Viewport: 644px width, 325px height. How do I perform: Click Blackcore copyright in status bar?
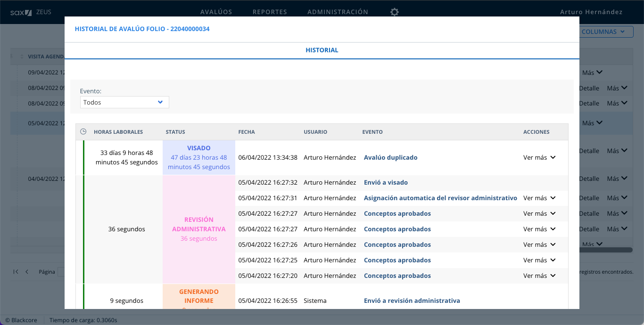coord(20,320)
